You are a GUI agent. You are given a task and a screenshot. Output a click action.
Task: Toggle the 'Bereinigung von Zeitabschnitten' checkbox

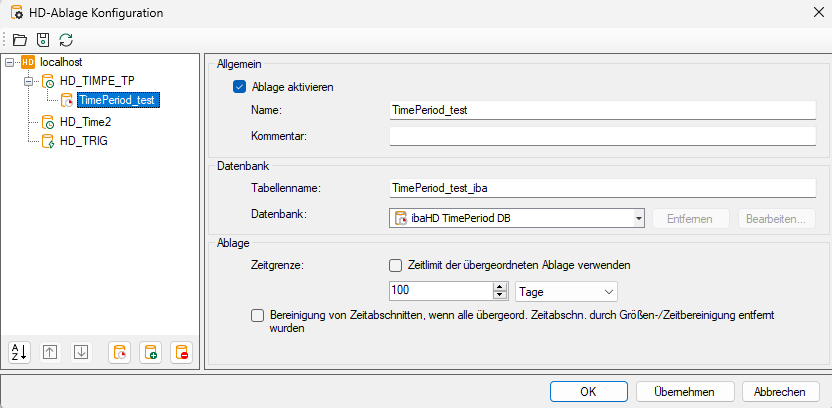(258, 315)
